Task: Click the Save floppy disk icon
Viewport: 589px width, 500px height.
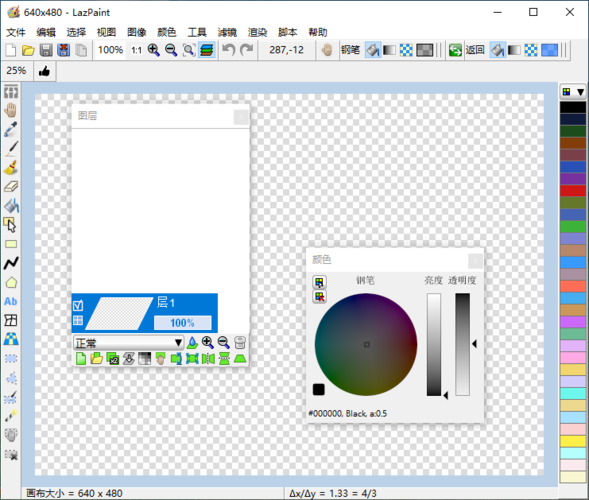Action: 46,50
